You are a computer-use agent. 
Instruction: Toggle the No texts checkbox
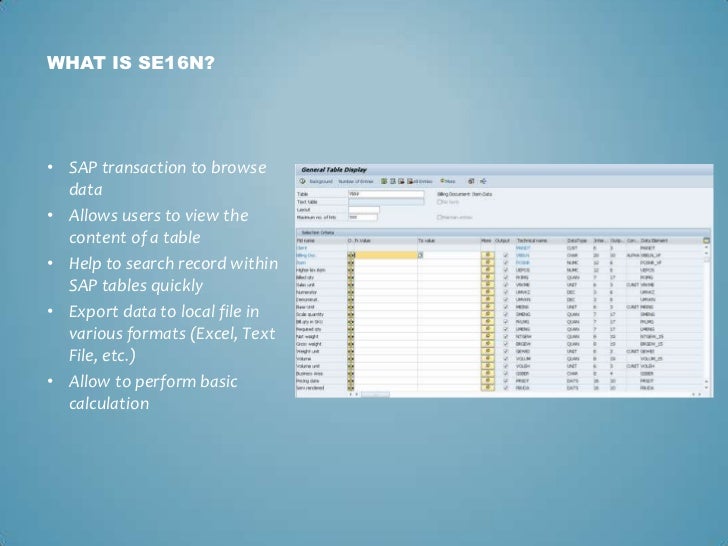[x=439, y=202]
